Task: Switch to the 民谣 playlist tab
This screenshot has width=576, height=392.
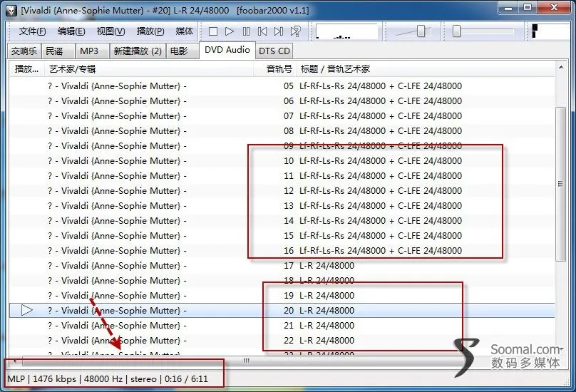Action: (x=58, y=51)
